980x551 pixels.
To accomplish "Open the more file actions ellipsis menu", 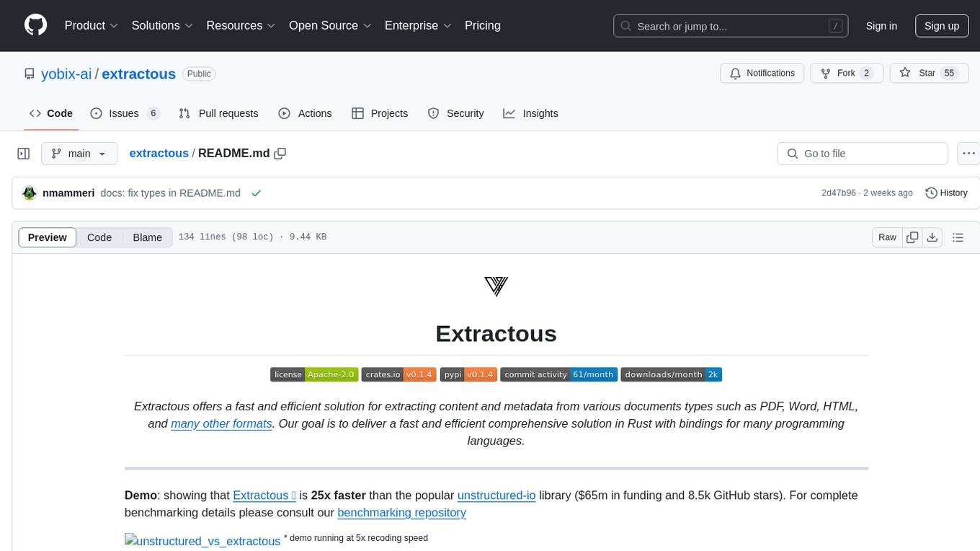I will [968, 154].
